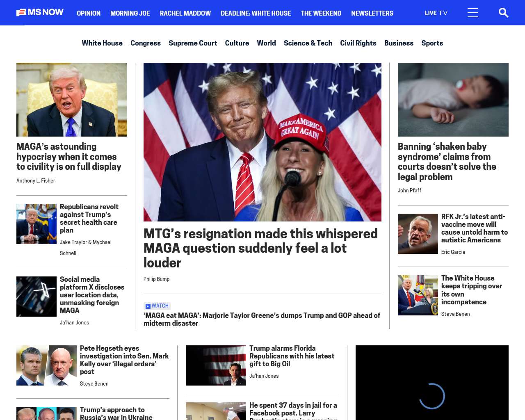Click the MS NOW logo
The width and height of the screenshot is (525, 420).
click(40, 12)
